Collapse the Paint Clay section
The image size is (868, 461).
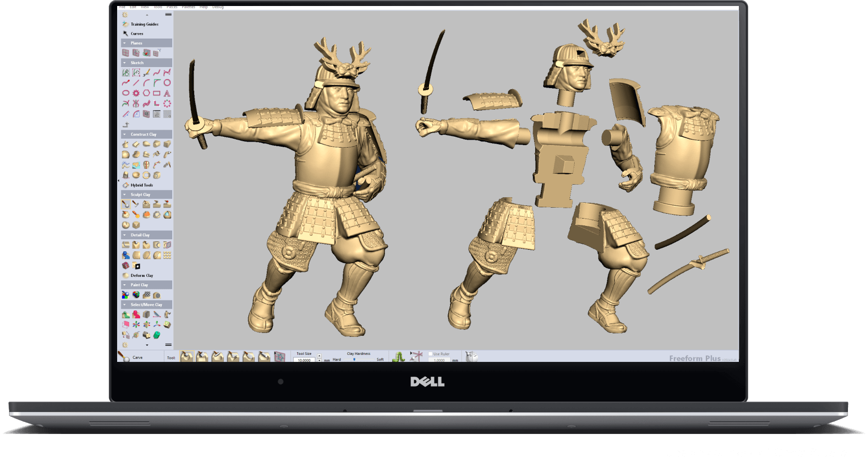pyautogui.click(x=125, y=285)
